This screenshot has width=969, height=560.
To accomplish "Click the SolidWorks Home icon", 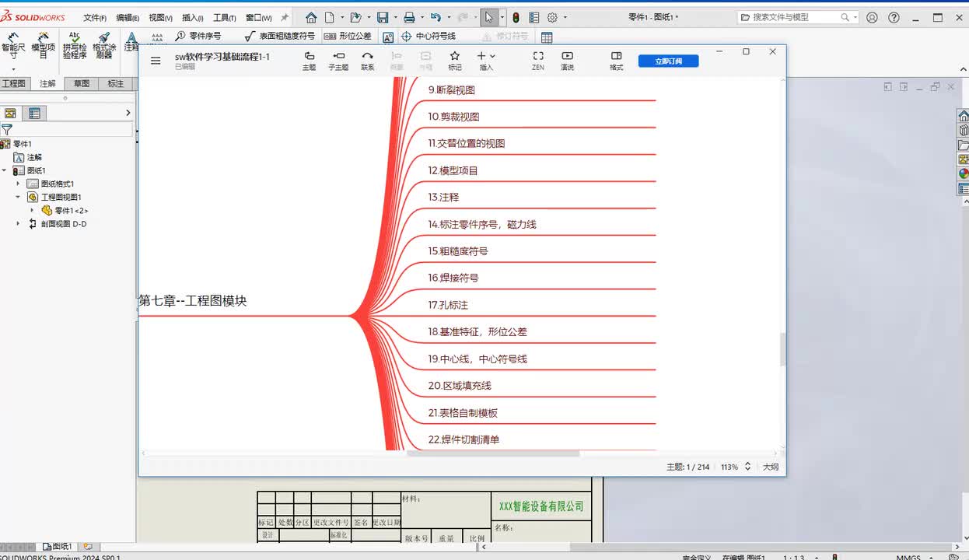I will tap(311, 17).
